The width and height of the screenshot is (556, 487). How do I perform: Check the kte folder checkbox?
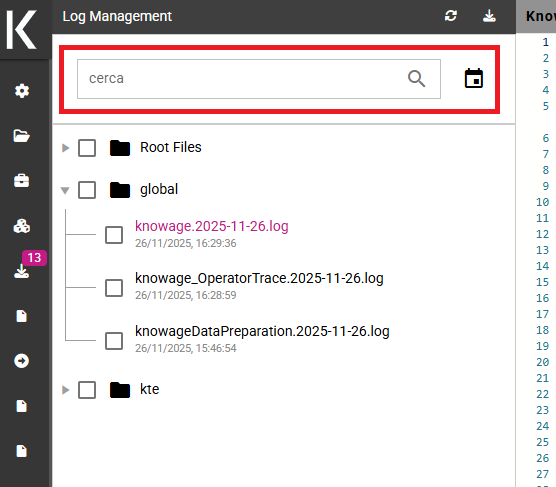coord(87,390)
